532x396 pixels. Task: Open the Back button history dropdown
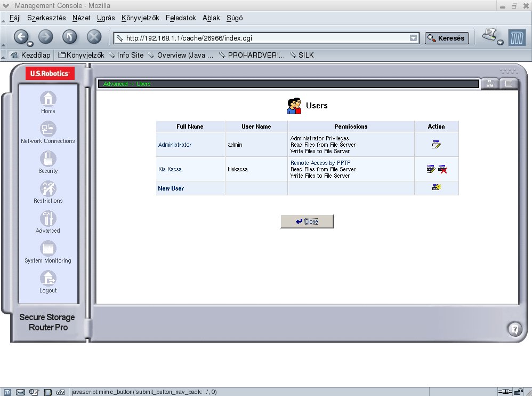[x=30, y=44]
